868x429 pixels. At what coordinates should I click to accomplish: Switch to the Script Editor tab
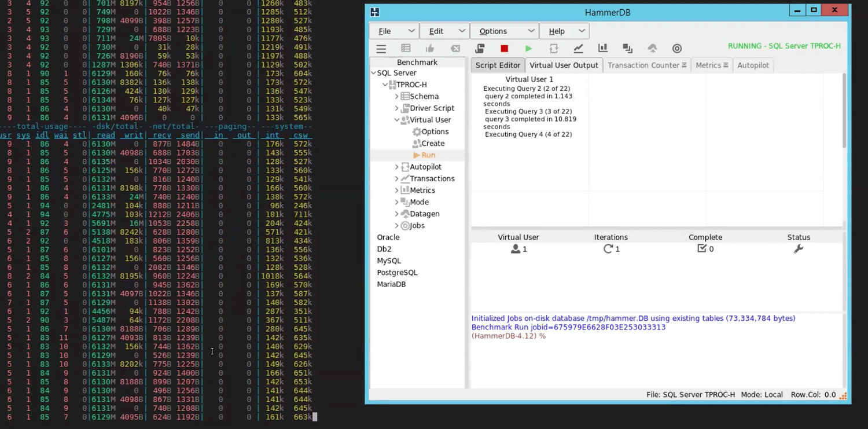point(498,65)
